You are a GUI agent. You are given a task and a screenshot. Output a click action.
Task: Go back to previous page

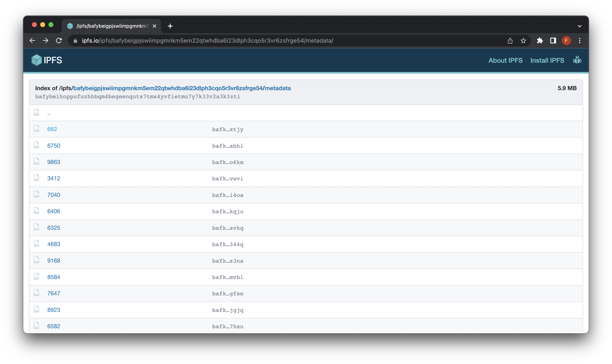(x=33, y=41)
